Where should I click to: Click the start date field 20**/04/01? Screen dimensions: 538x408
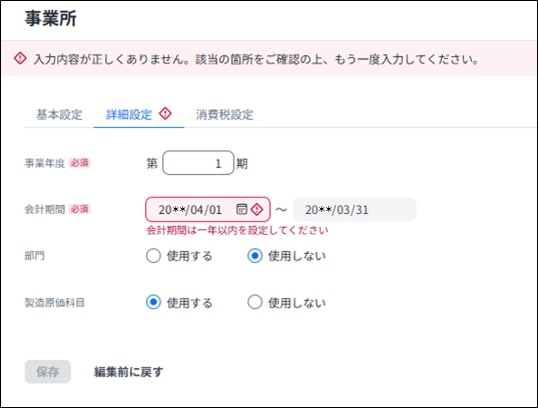tap(208, 209)
